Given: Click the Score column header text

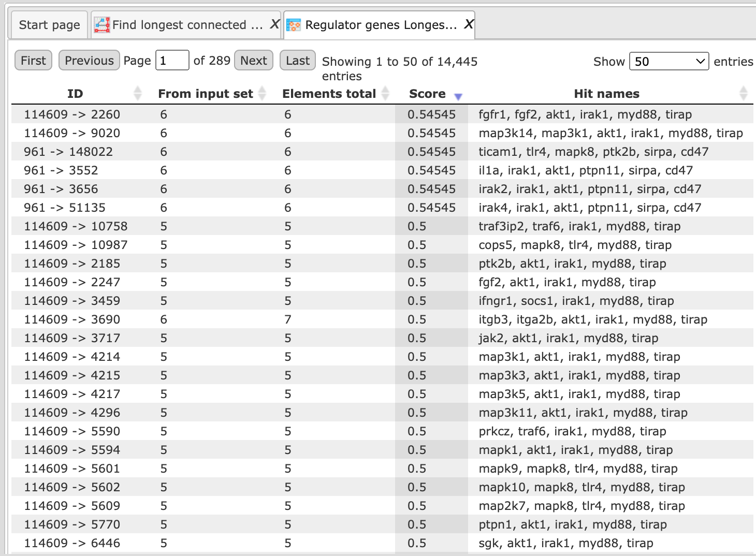Looking at the screenshot, I should pos(427,94).
